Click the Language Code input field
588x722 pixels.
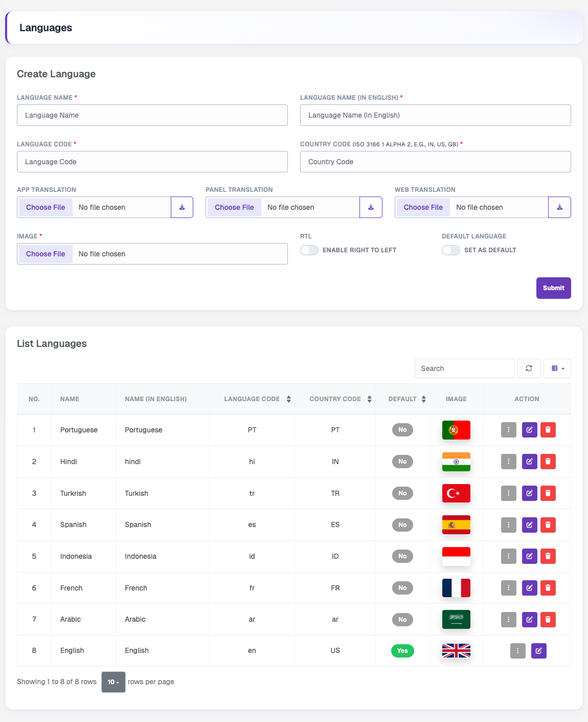[152, 162]
